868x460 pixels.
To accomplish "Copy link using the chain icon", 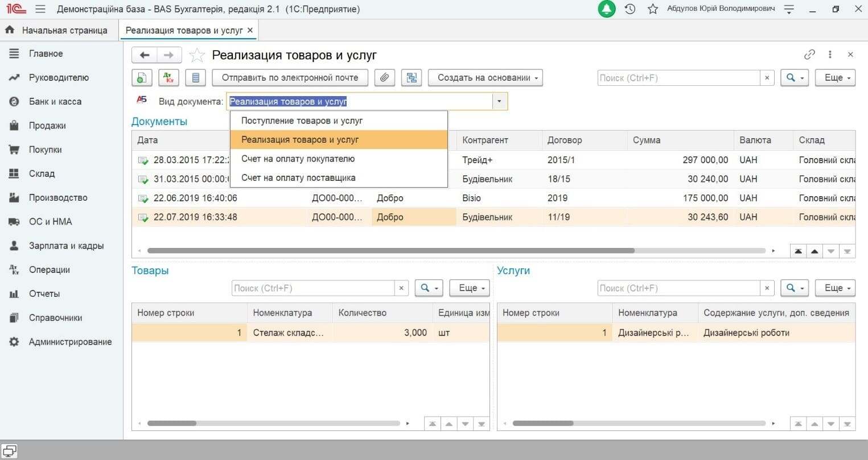I will pyautogui.click(x=809, y=55).
